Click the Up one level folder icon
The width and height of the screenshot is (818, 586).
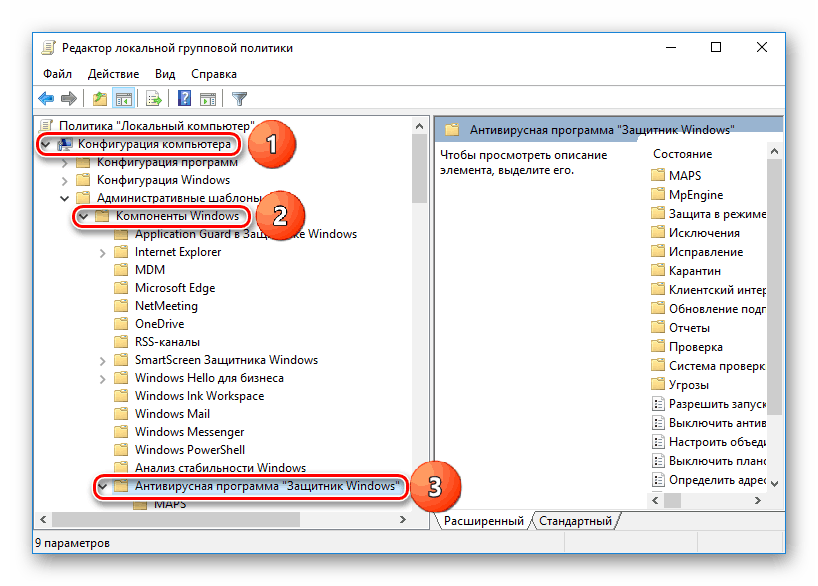tap(99, 98)
